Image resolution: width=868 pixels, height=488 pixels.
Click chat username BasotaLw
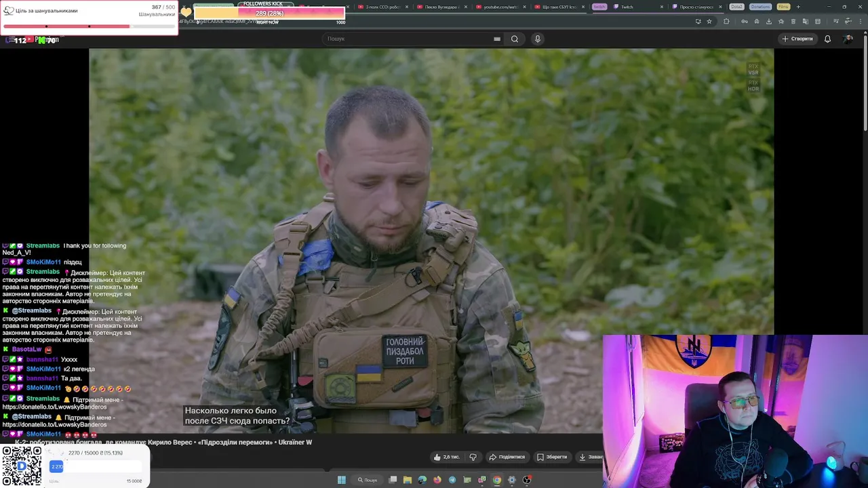click(27, 349)
